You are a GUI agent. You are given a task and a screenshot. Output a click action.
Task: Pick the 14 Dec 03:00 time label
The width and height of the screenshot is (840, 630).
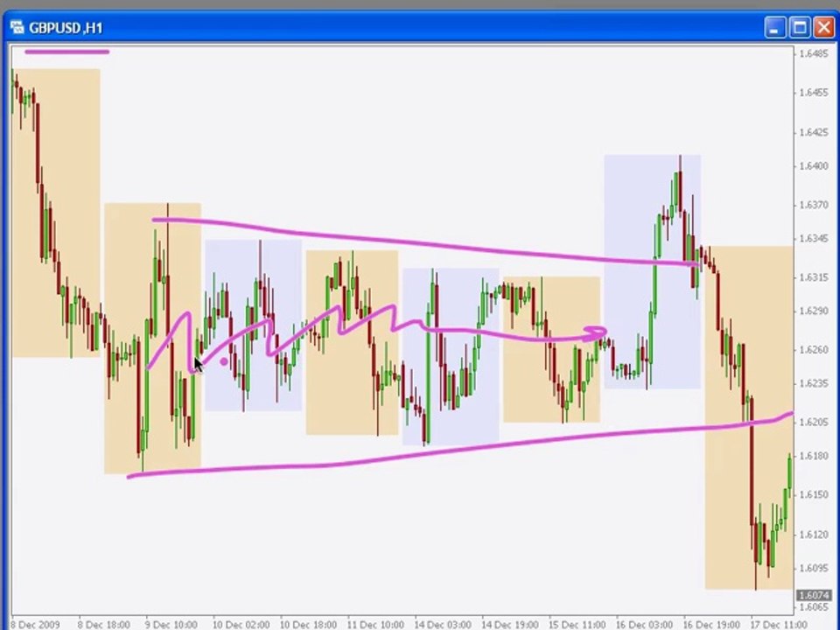point(443,625)
